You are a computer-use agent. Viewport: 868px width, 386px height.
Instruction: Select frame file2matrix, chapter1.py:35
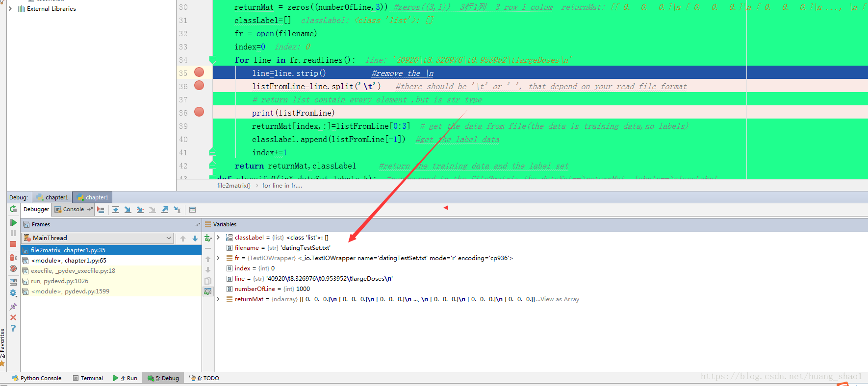111,250
